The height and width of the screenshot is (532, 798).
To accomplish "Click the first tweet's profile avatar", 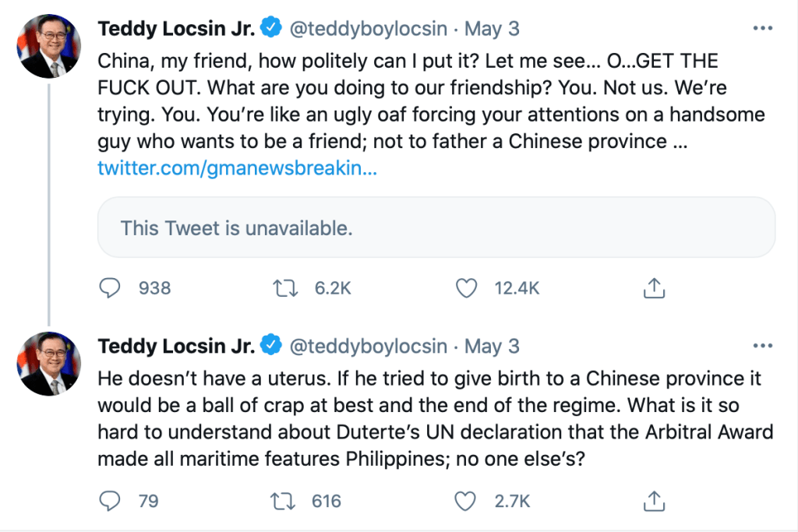I will [48, 45].
